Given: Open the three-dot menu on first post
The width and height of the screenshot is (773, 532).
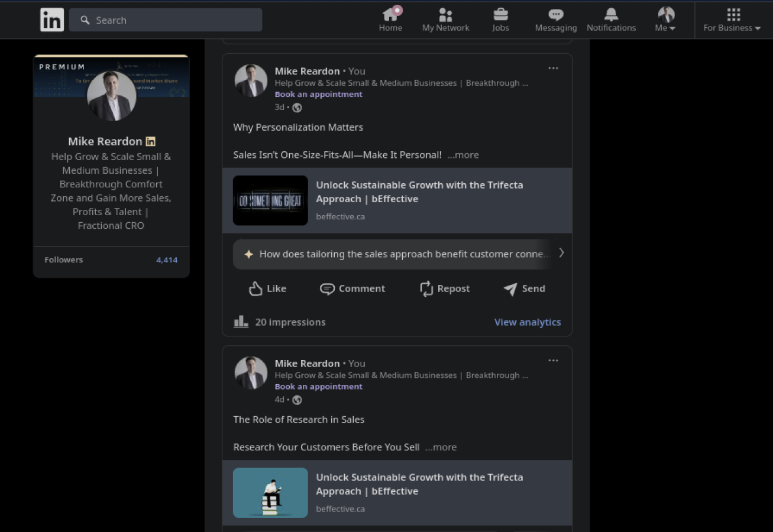Looking at the screenshot, I should pyautogui.click(x=553, y=68).
